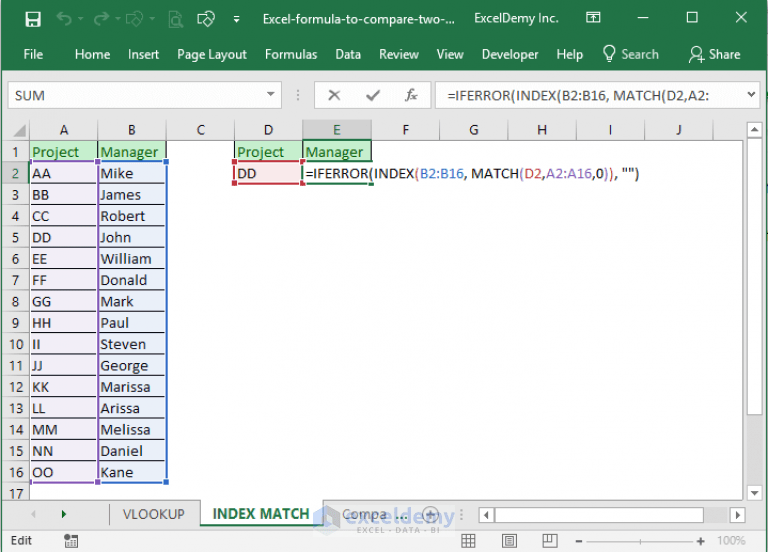Click the previous sheet navigation arrow
768x552 pixels.
point(34,514)
